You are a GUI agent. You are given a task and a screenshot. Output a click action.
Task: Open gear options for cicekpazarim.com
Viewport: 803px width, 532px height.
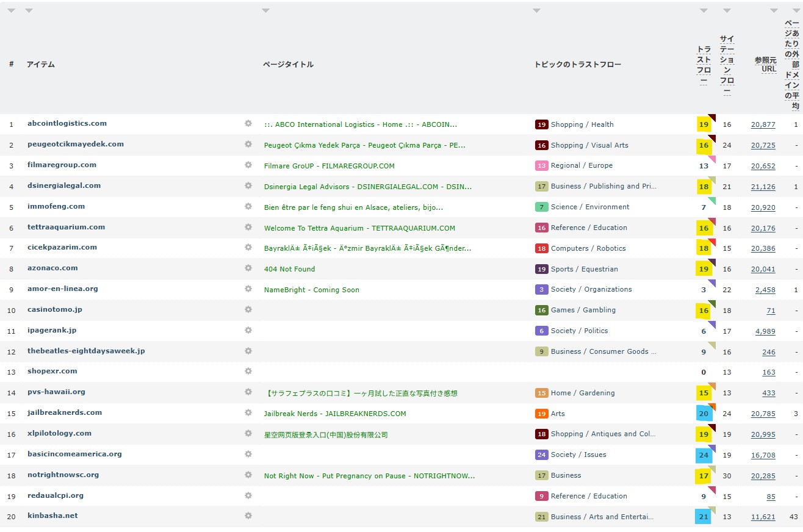pos(248,247)
